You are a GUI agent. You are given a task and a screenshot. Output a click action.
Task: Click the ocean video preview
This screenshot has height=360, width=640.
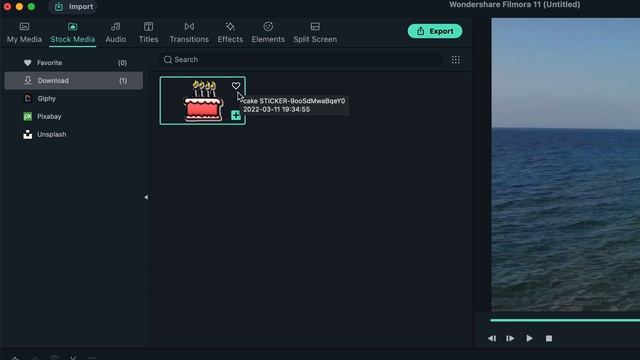566,164
